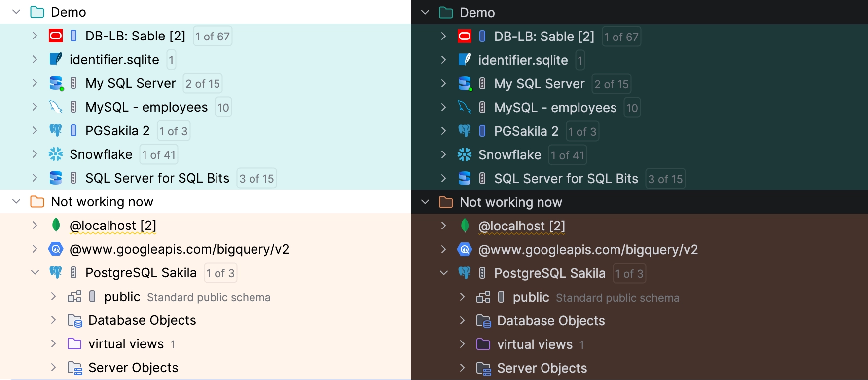Click Not working now folder icon, light panel
Image resolution: width=868 pixels, height=380 pixels.
click(37, 201)
